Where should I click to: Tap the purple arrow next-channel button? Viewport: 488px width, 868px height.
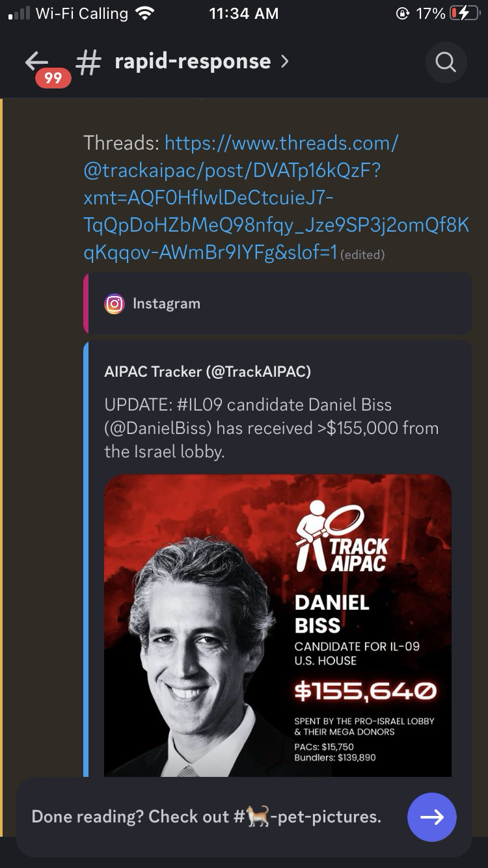coord(432,817)
